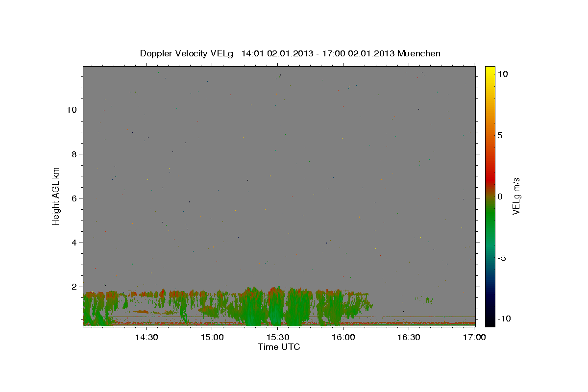588x392 pixels.
Task: Select the colorbar value 5
Action: 500,135
